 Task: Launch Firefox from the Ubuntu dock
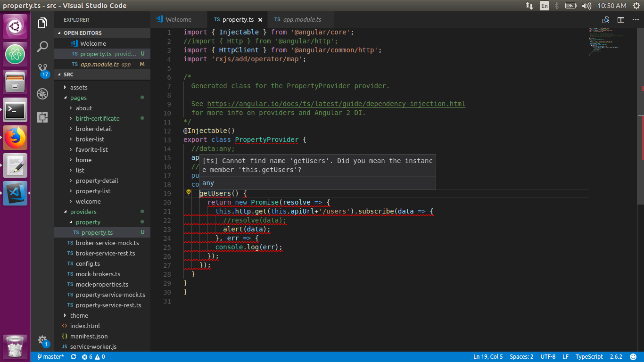pyautogui.click(x=16, y=138)
